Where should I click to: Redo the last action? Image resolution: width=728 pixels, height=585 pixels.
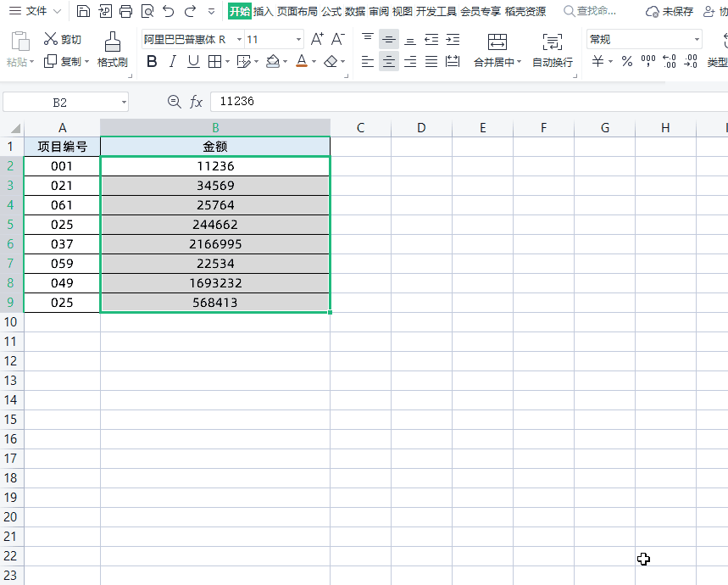(x=190, y=11)
